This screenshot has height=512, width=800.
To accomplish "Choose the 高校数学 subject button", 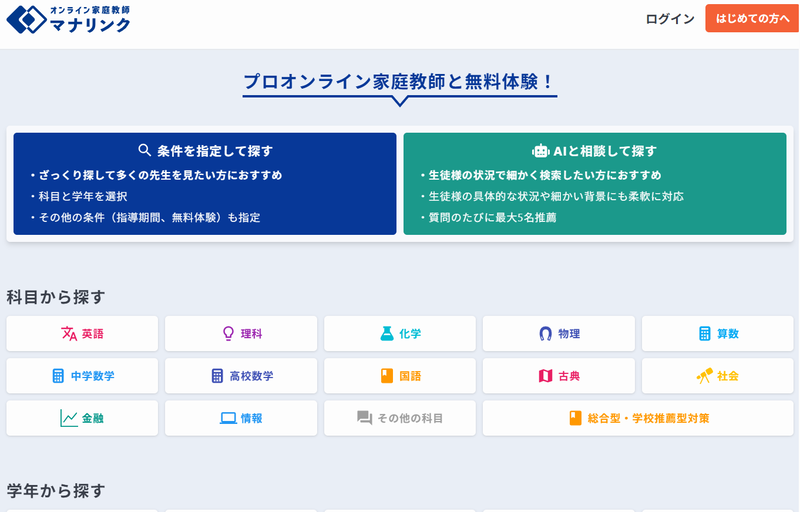I will [x=241, y=376].
